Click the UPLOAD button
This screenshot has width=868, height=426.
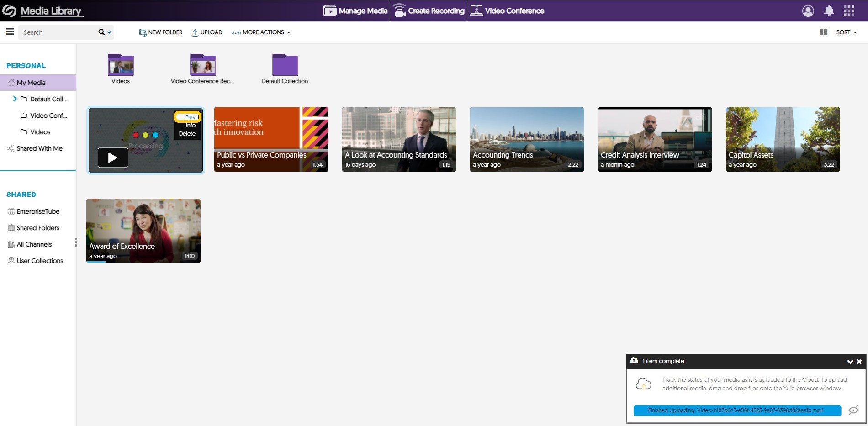pyautogui.click(x=207, y=32)
